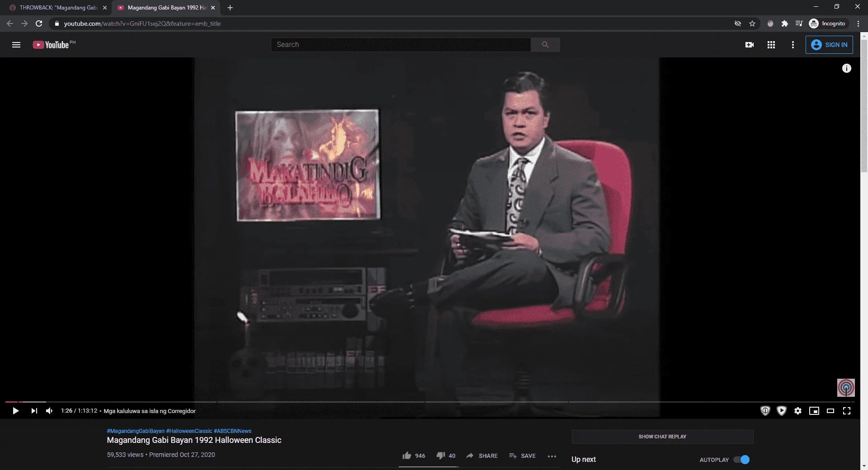Like the video with 946 likes
868x470 pixels.
click(x=414, y=456)
